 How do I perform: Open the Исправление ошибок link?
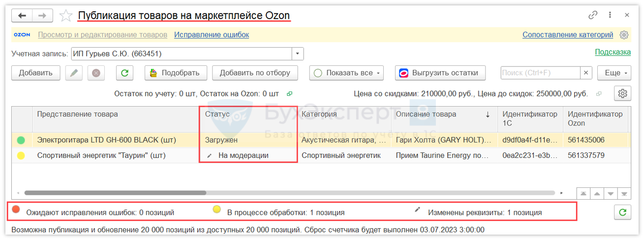pyautogui.click(x=212, y=35)
